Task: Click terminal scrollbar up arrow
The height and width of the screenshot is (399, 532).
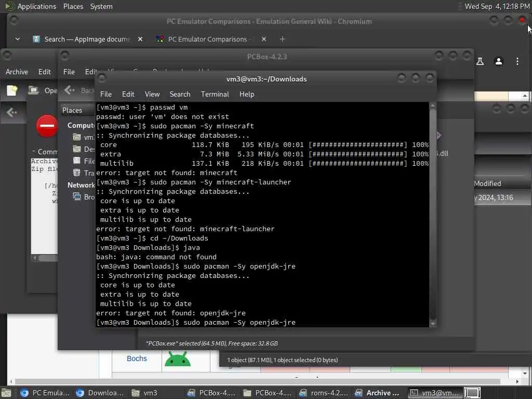Action: (x=433, y=106)
